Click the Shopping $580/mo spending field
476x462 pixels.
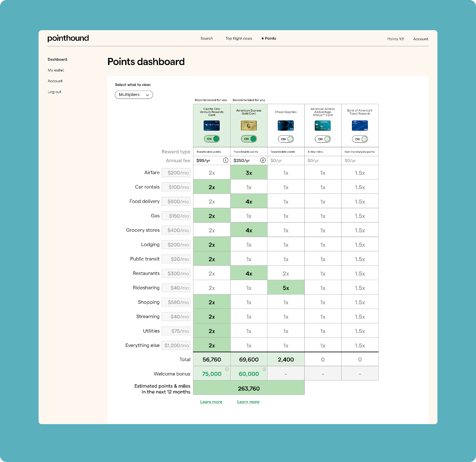click(176, 302)
